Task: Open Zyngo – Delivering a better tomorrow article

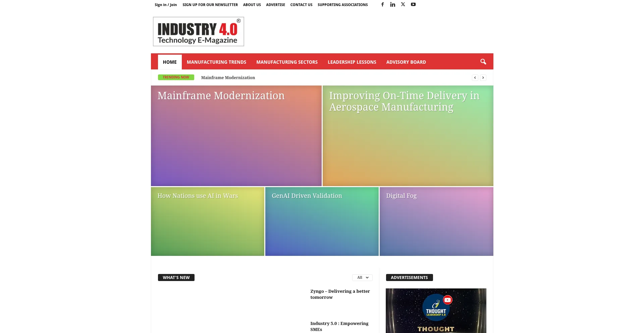Action: coord(340,294)
